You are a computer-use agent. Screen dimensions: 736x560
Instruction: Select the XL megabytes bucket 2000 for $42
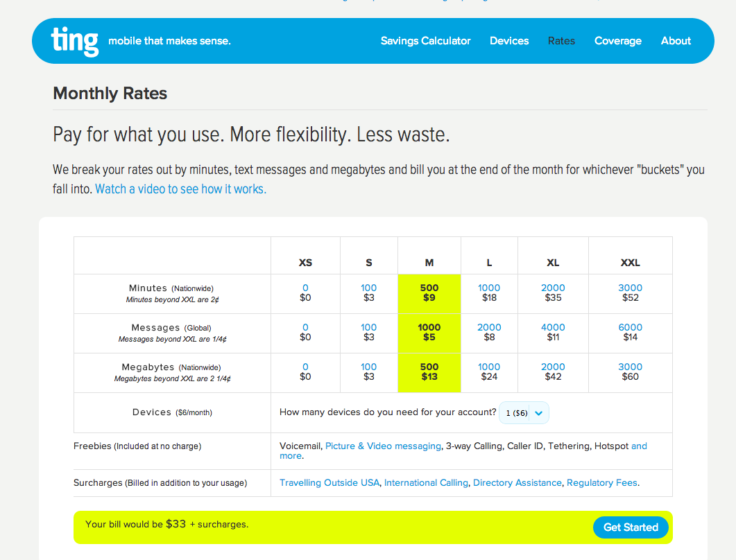pos(553,371)
